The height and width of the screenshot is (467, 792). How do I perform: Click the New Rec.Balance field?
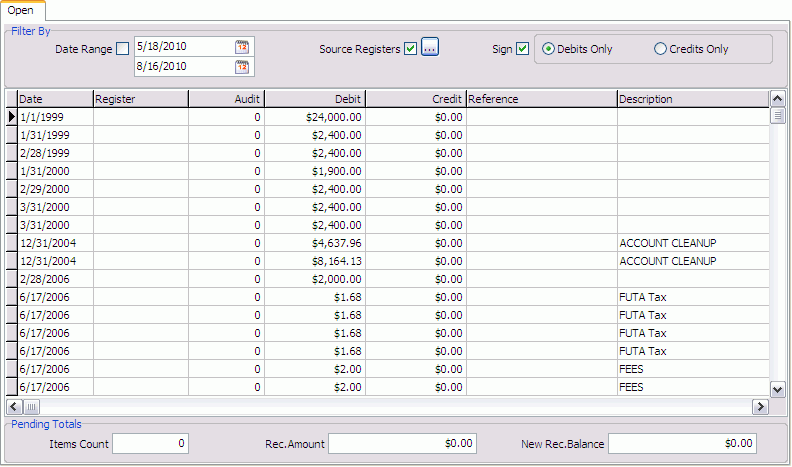point(682,443)
